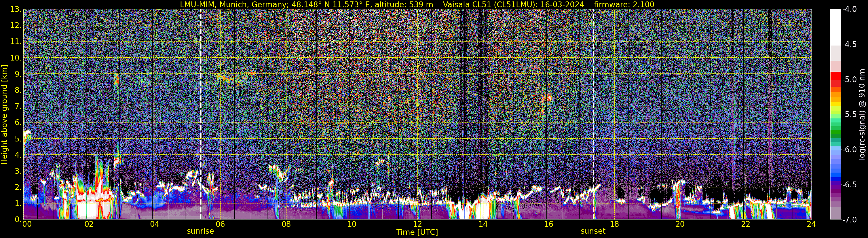Click the y-axis tick label '13.'

tap(16, 10)
